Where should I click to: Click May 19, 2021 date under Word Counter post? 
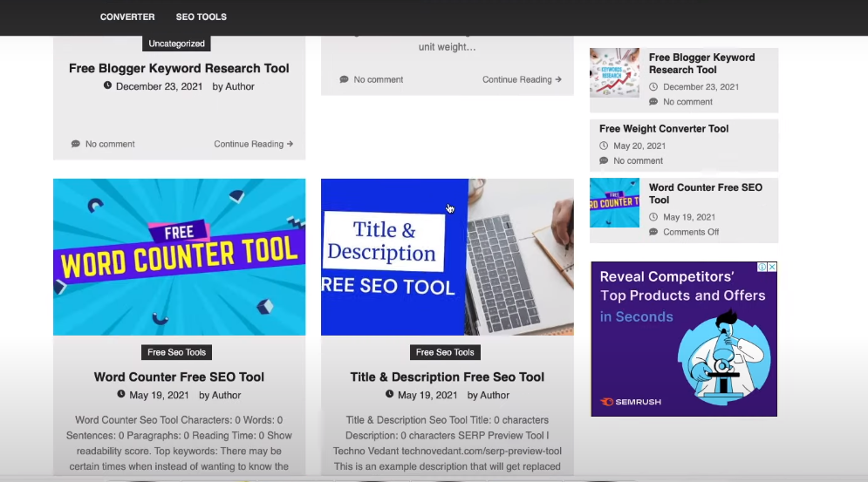click(159, 395)
